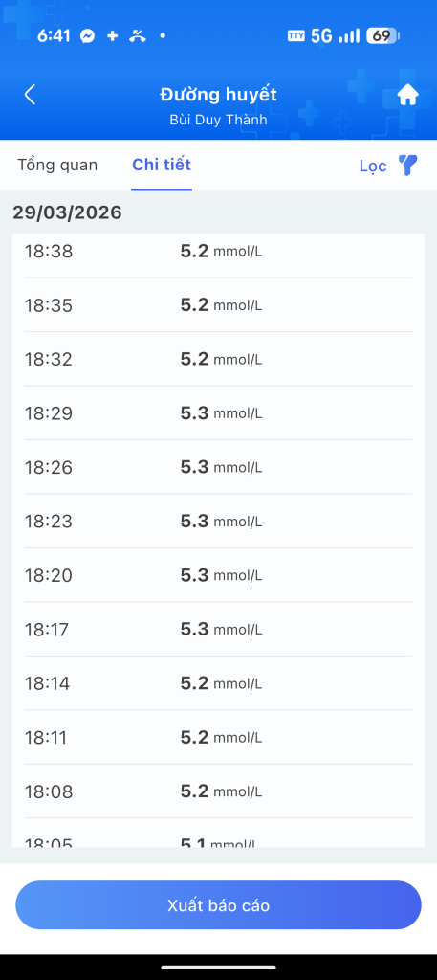Select the 18:08 glucose entry
The image size is (437, 980).
click(x=218, y=791)
